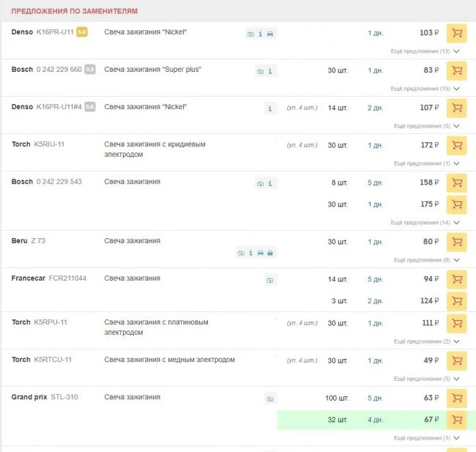This screenshot has width=476, height=452.
Task: Click the 5.0 rating badge next to Denso K16PR-U11
Action: [x=82, y=32]
